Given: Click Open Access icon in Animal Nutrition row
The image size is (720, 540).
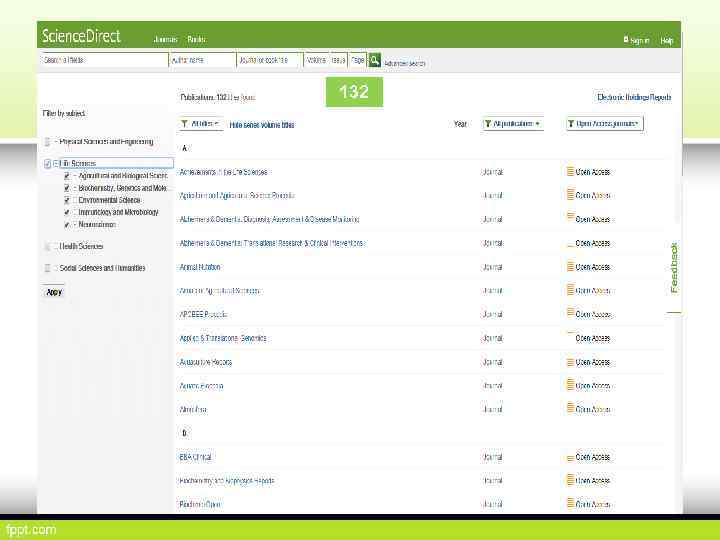Looking at the screenshot, I should point(570,267).
